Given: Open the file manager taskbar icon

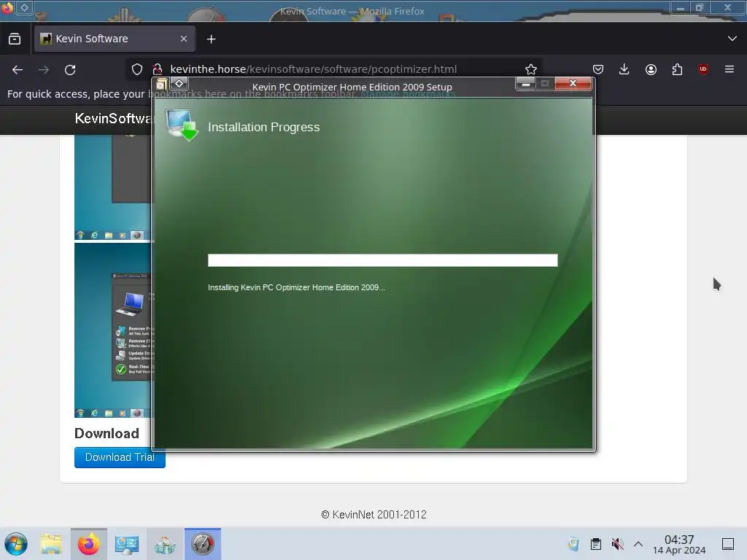Looking at the screenshot, I should point(51,544).
